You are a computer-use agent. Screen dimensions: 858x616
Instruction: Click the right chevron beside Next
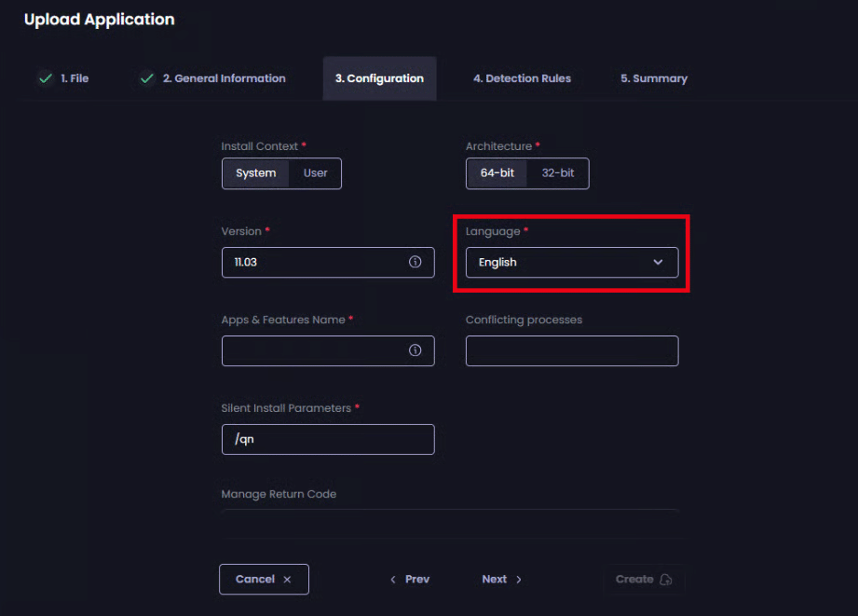pyautogui.click(x=519, y=580)
